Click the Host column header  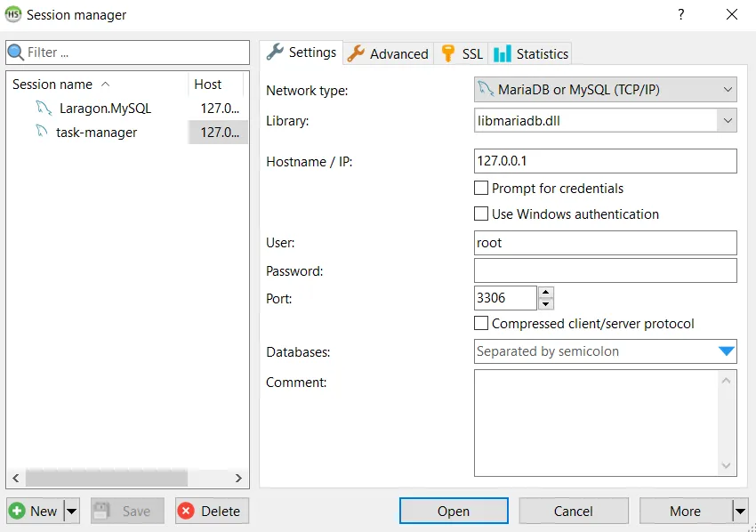pos(215,85)
